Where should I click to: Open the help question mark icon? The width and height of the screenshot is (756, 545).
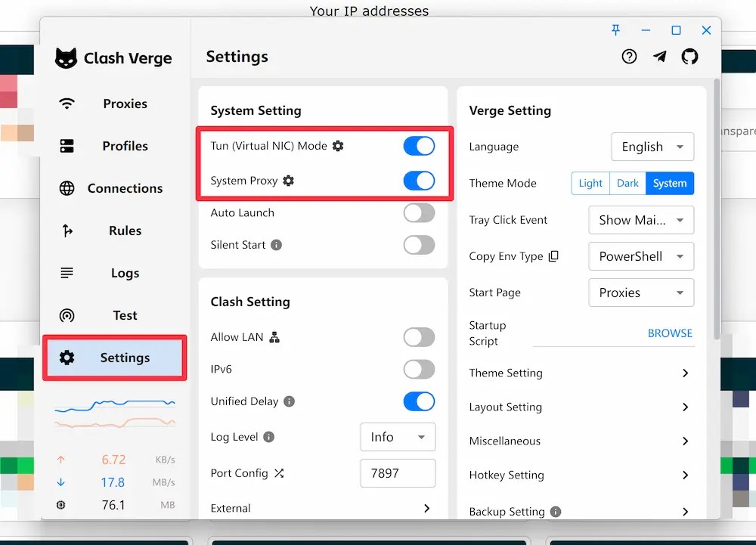pyautogui.click(x=629, y=57)
